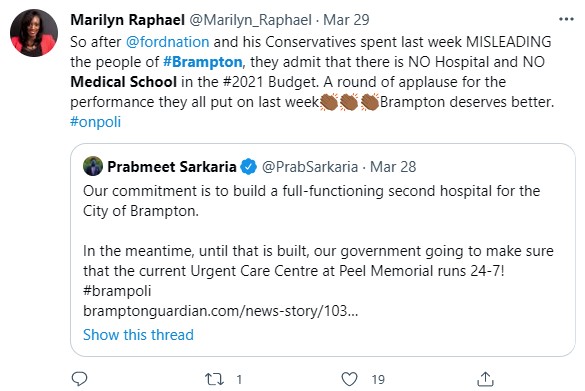Click the Prabmeet Sarkaria display name

[x=172, y=167]
